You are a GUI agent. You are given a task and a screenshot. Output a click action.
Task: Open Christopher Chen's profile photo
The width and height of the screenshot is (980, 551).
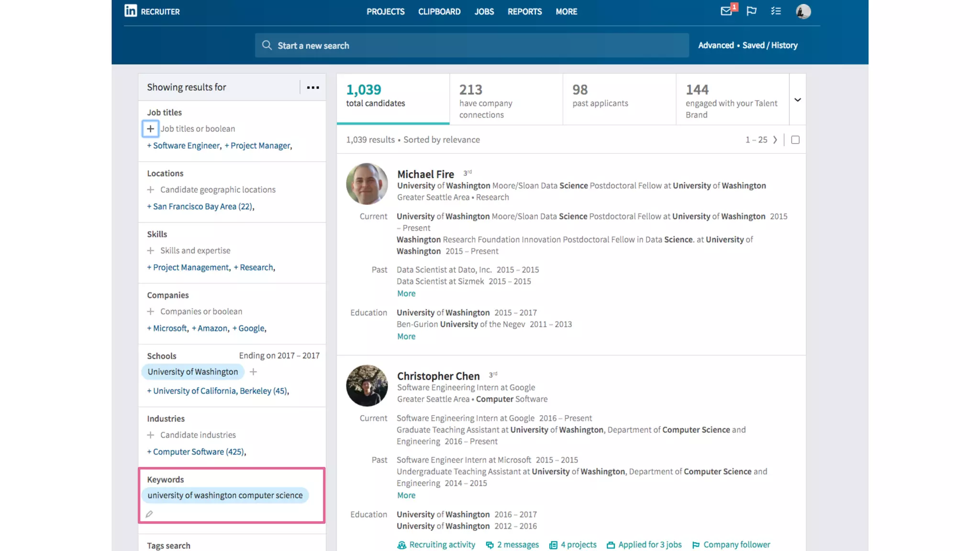(x=367, y=386)
